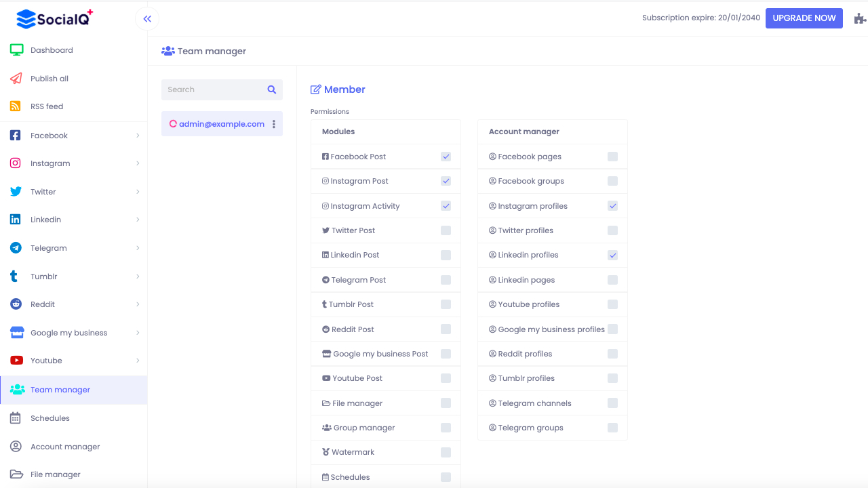Open Account manager in the sidebar
The image size is (868, 488).
point(65,447)
